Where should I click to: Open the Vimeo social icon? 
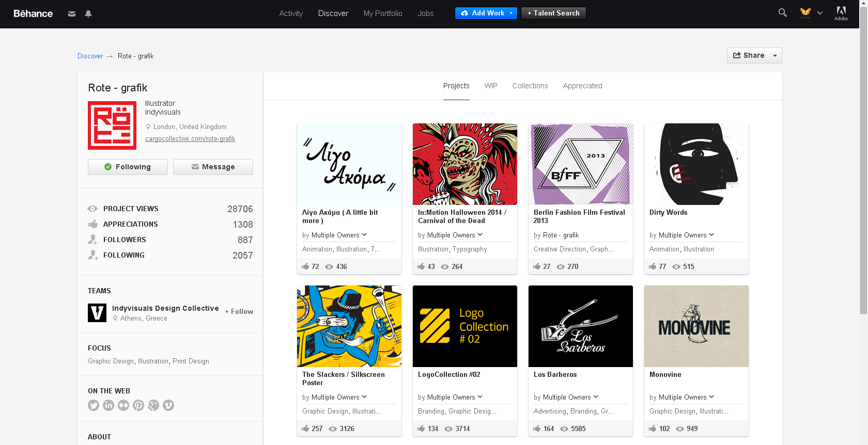(168, 405)
